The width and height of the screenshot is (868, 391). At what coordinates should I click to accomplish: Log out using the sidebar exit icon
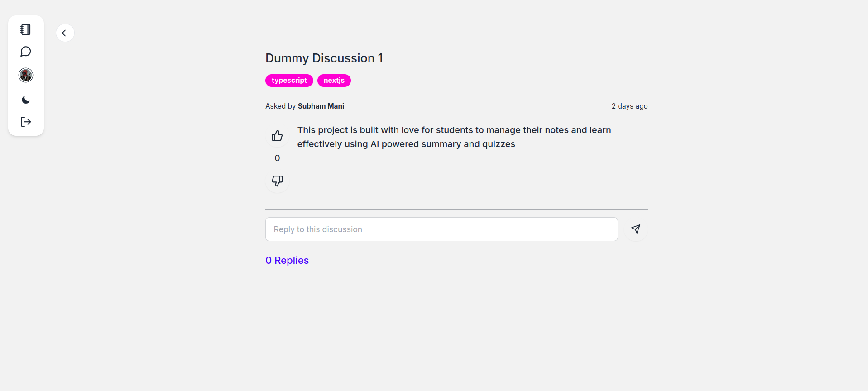pyautogui.click(x=25, y=122)
